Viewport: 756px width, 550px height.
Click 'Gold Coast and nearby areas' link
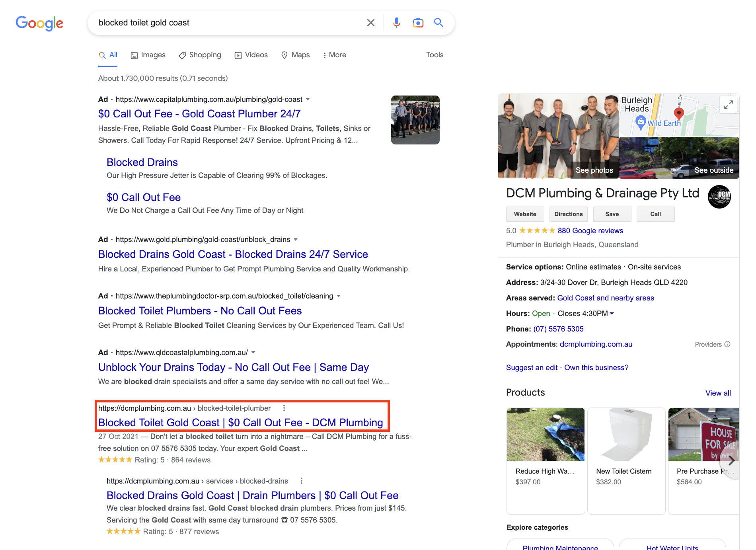pos(606,298)
